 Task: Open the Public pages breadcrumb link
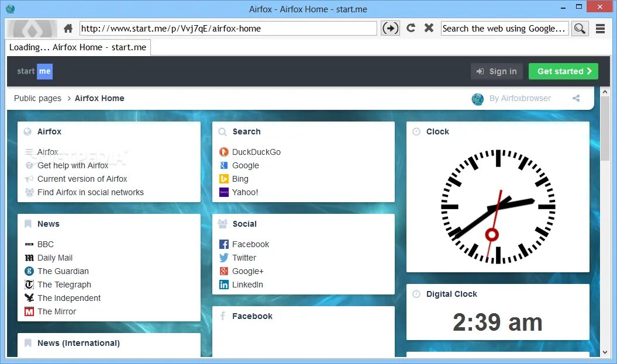pyautogui.click(x=38, y=98)
